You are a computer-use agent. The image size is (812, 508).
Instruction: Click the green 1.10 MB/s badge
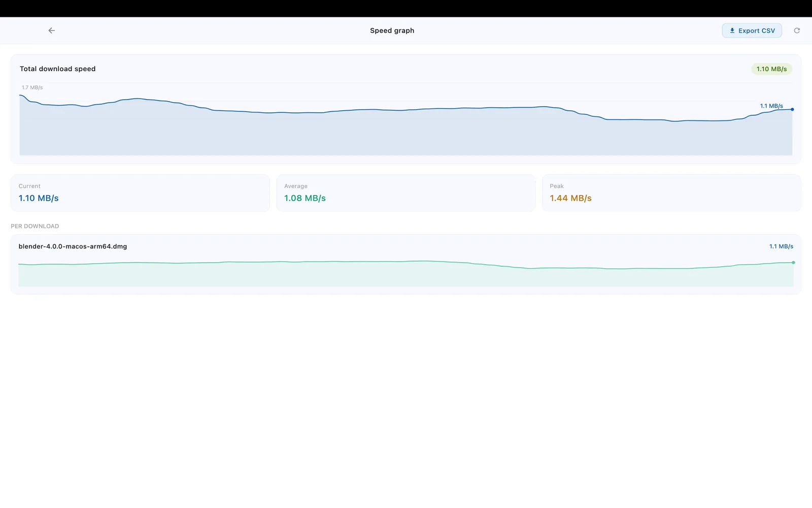click(771, 69)
